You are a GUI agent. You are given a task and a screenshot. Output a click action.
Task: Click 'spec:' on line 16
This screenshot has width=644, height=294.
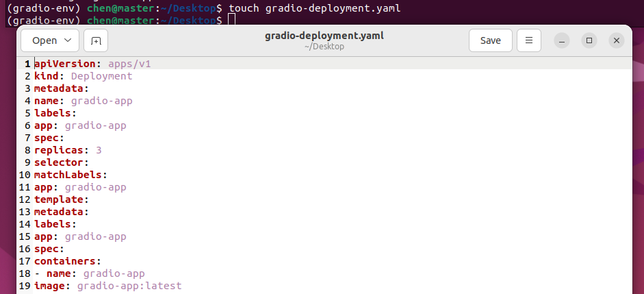coord(49,249)
